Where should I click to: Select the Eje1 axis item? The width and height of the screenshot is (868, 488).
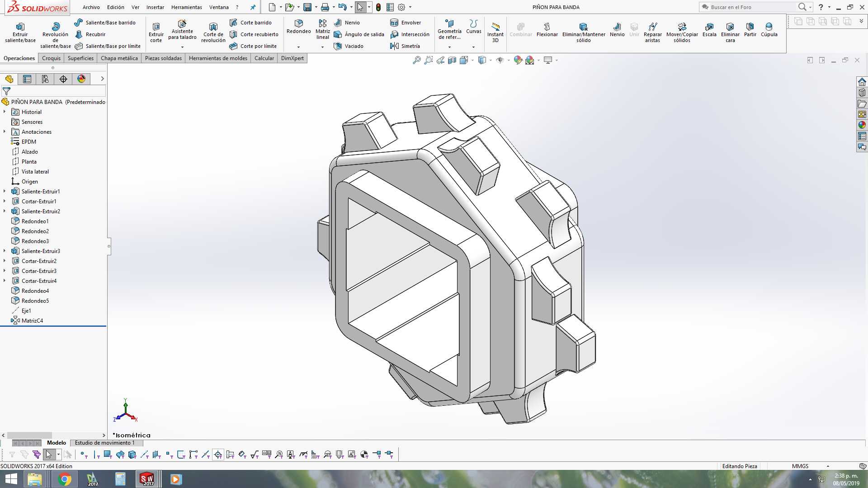(x=21, y=311)
